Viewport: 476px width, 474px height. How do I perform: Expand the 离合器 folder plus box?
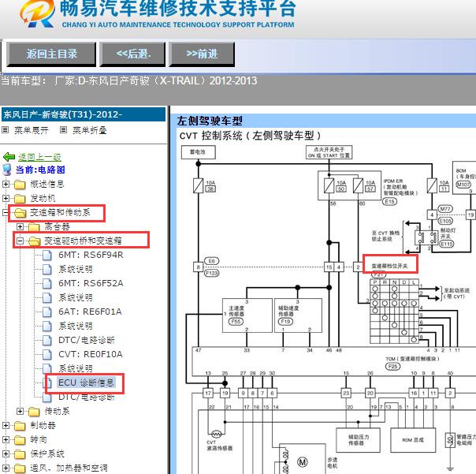(20, 226)
